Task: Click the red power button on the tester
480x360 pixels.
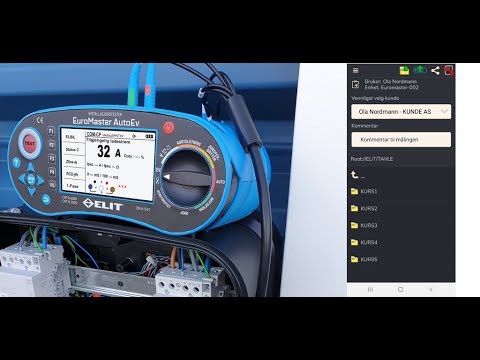Action: click(x=168, y=128)
